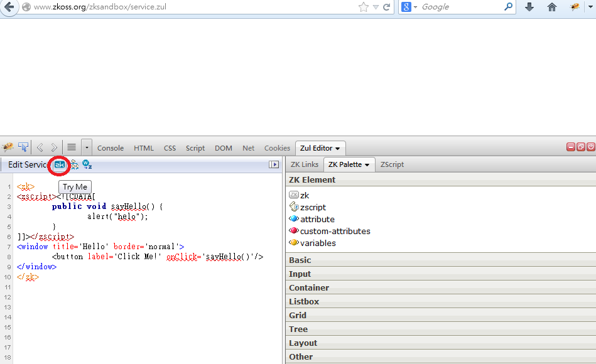Click the Firebug bug icon
Image resolution: width=596 pixels, height=364 pixels.
coord(8,147)
